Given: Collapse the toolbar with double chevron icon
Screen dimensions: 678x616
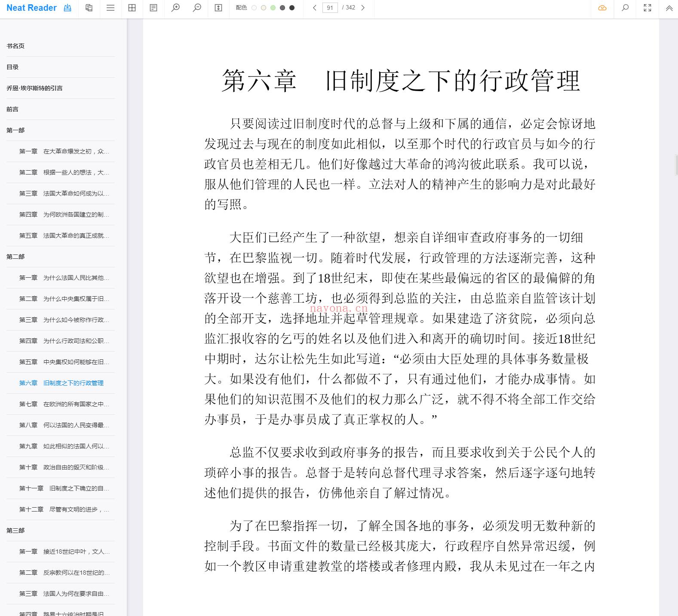Looking at the screenshot, I should [669, 8].
